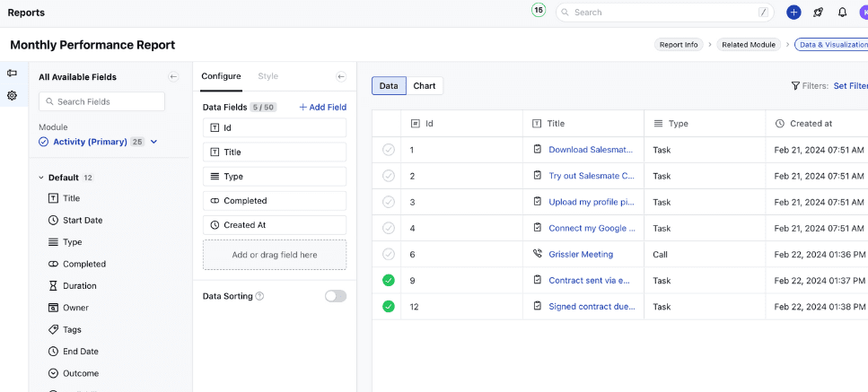Toggle green completed check for row 12
This screenshot has height=392, width=868.
389,306
